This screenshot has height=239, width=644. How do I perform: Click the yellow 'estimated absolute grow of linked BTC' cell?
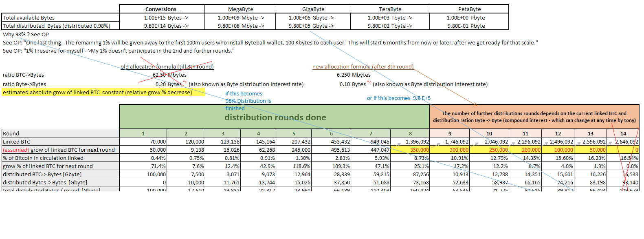103,92
